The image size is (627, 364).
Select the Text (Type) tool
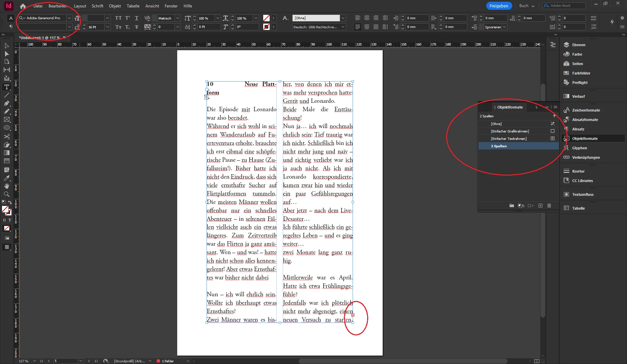coord(6,87)
